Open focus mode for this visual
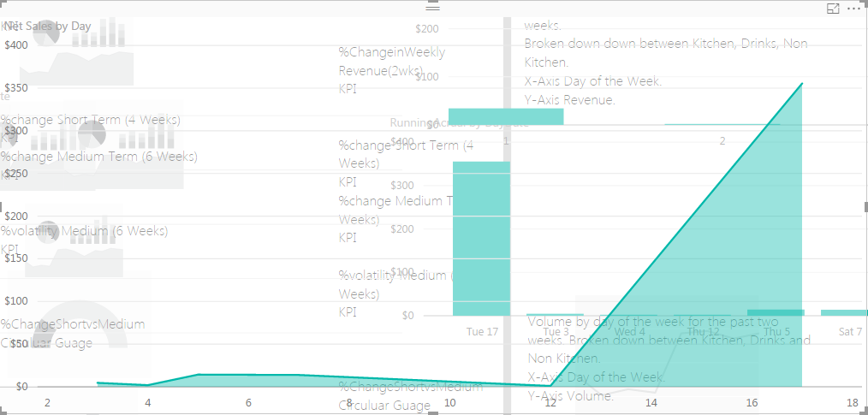The image size is (868, 415). (x=833, y=9)
